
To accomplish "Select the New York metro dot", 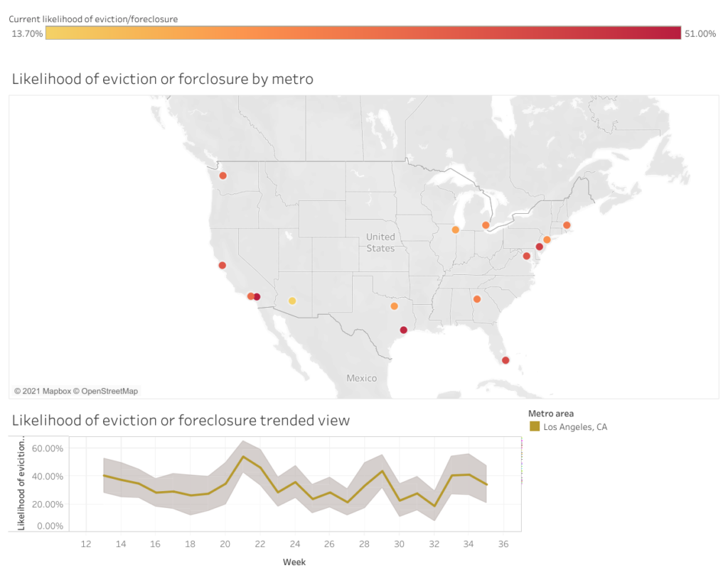I will (x=547, y=239).
